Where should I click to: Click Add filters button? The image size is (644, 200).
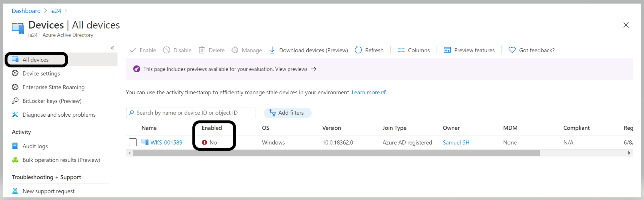pyautogui.click(x=287, y=113)
